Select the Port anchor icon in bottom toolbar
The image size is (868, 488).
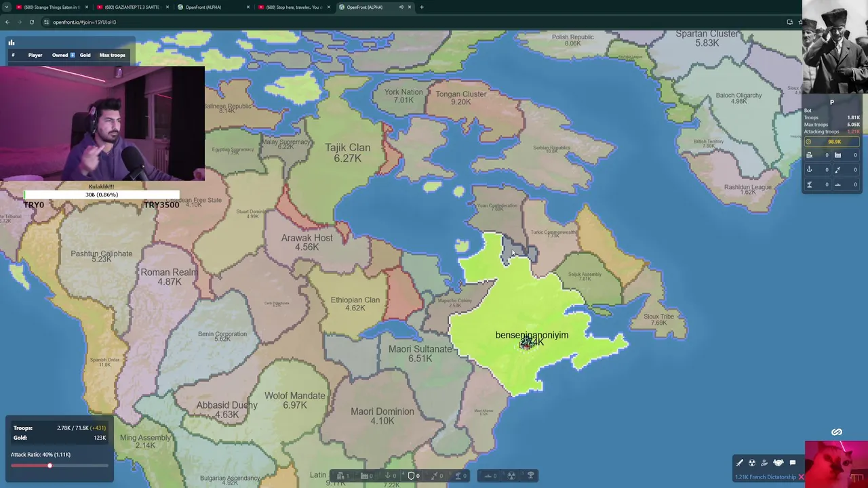[388, 476]
